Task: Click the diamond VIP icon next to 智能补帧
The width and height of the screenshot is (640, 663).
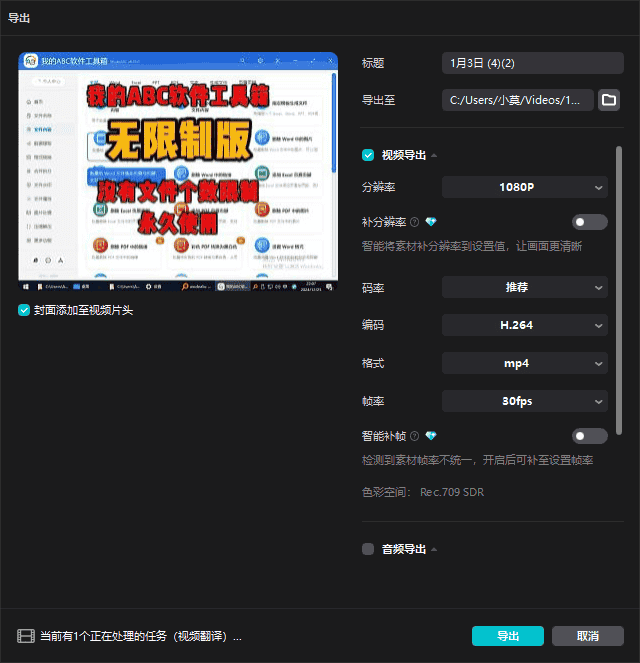Action: (431, 436)
